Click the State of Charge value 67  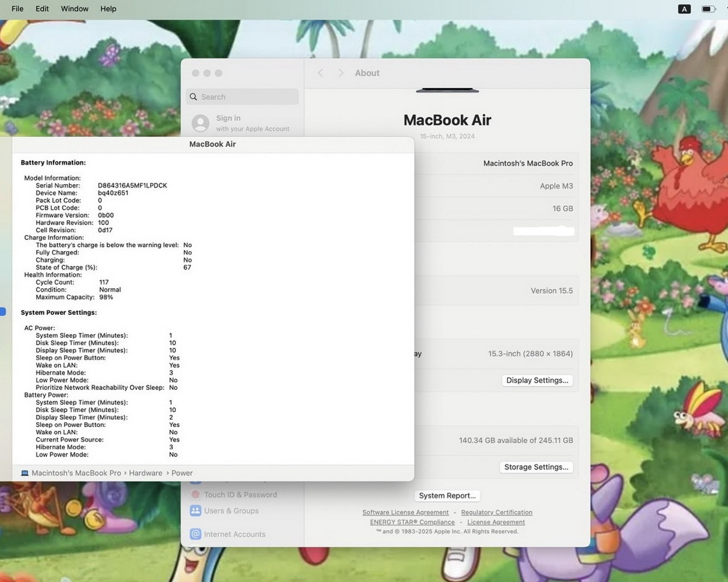click(187, 267)
